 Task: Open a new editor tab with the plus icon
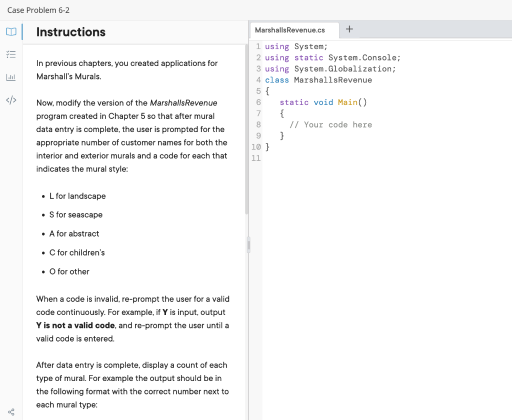click(x=349, y=29)
